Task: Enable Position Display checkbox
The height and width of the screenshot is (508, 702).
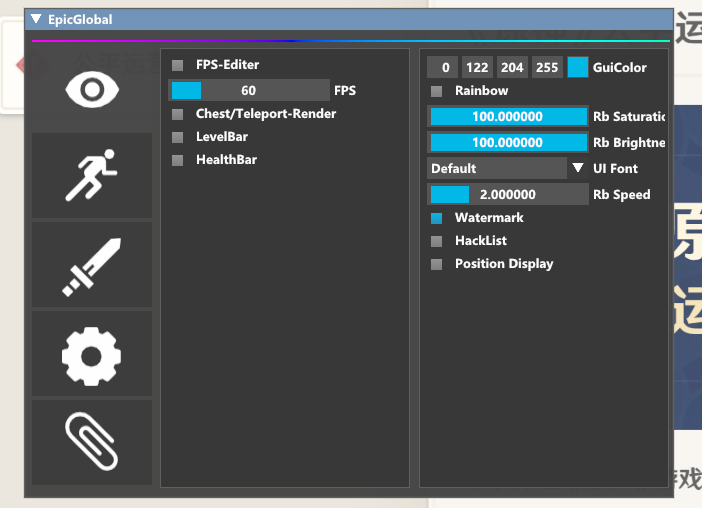Action: [436, 265]
